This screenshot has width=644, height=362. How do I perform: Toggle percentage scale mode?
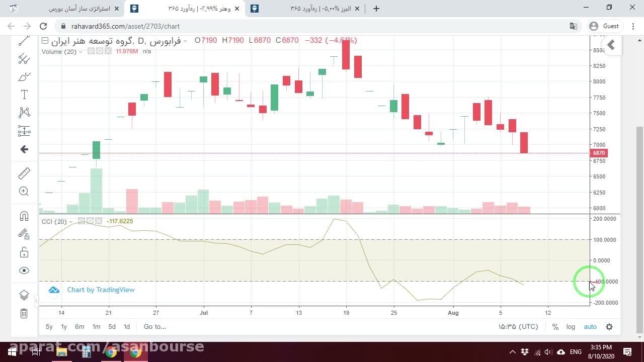(555, 327)
